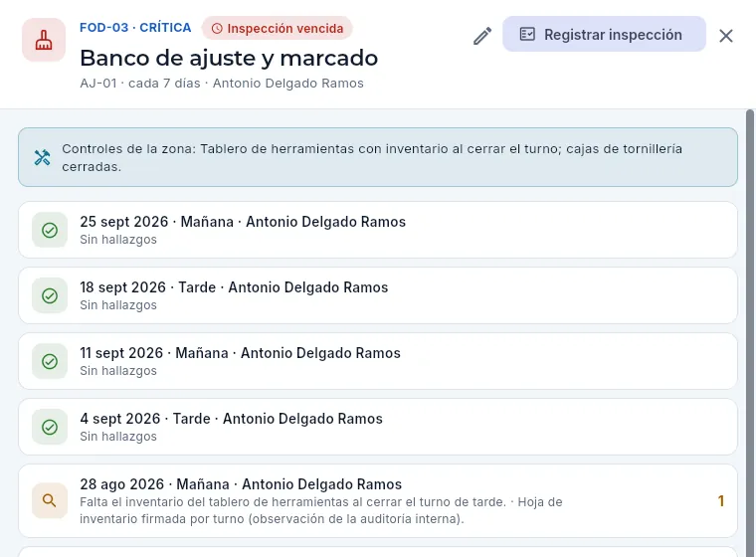This screenshot has width=756, height=557.
Task: Click the Falta el inventario finding description
Action: [321, 510]
